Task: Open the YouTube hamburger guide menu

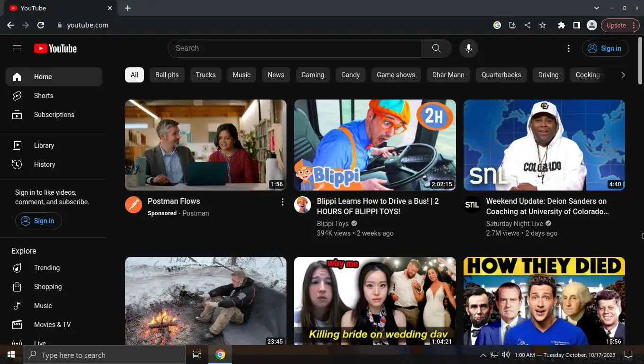Action: click(17, 48)
